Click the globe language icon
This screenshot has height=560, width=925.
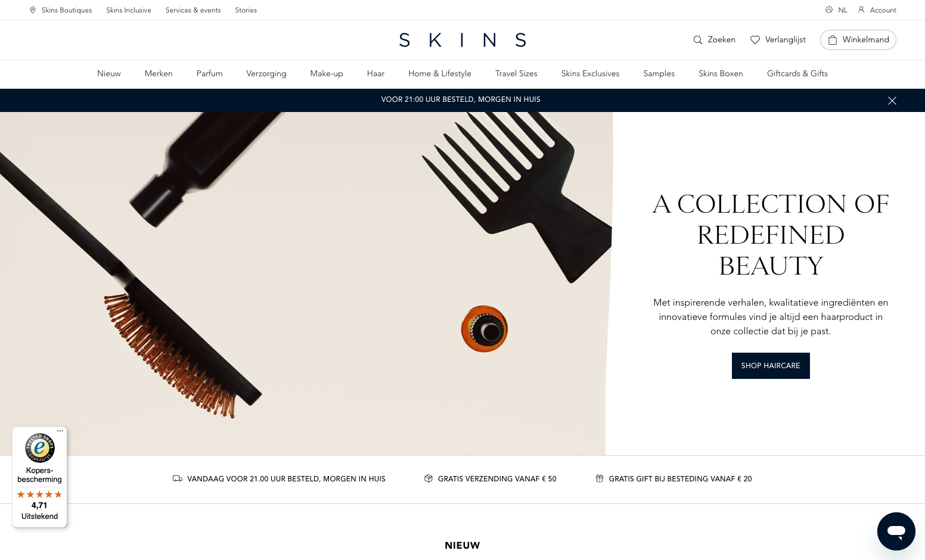pos(829,10)
